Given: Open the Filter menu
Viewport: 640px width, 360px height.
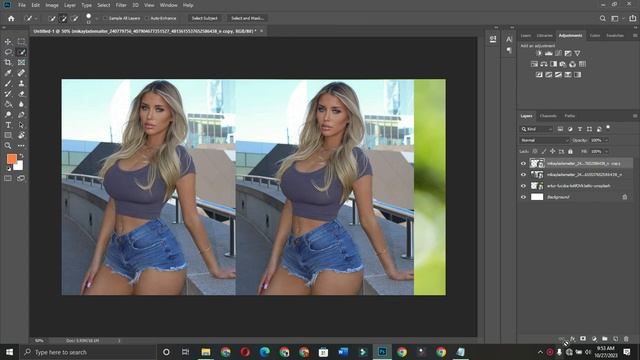Looking at the screenshot, I should coord(121,5).
